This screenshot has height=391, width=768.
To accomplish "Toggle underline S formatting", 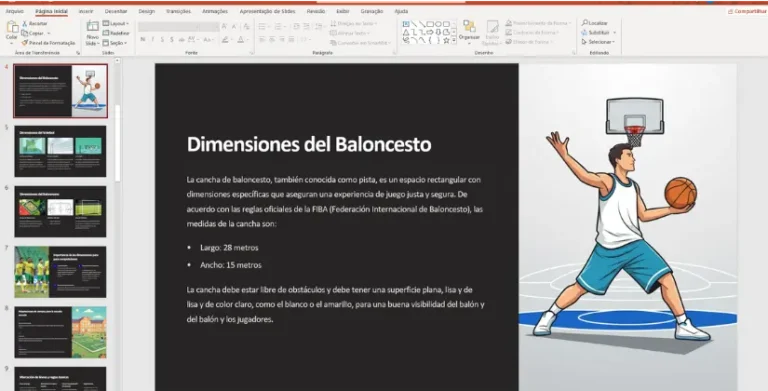I will click(162, 40).
